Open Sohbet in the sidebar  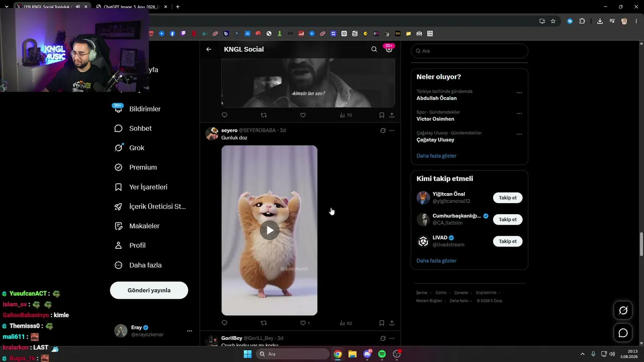133,128
